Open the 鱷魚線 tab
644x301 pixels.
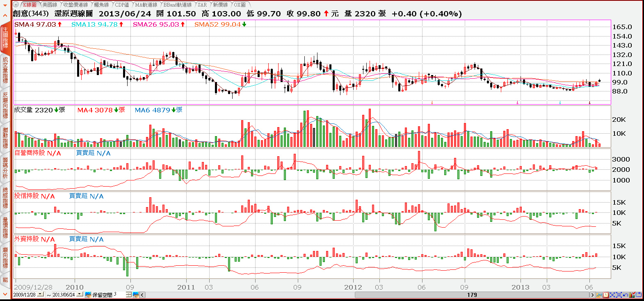click(x=101, y=5)
